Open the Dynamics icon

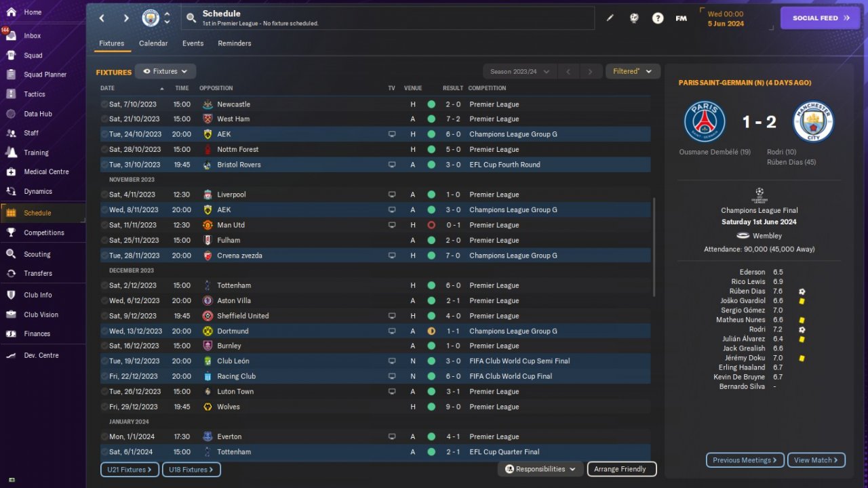tap(11, 191)
